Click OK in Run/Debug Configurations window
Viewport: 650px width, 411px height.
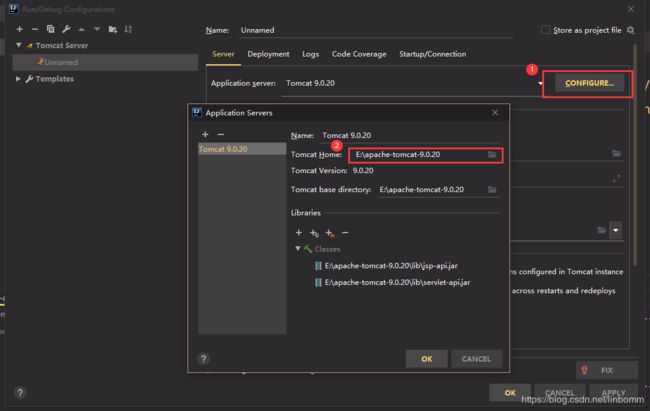(x=510, y=392)
